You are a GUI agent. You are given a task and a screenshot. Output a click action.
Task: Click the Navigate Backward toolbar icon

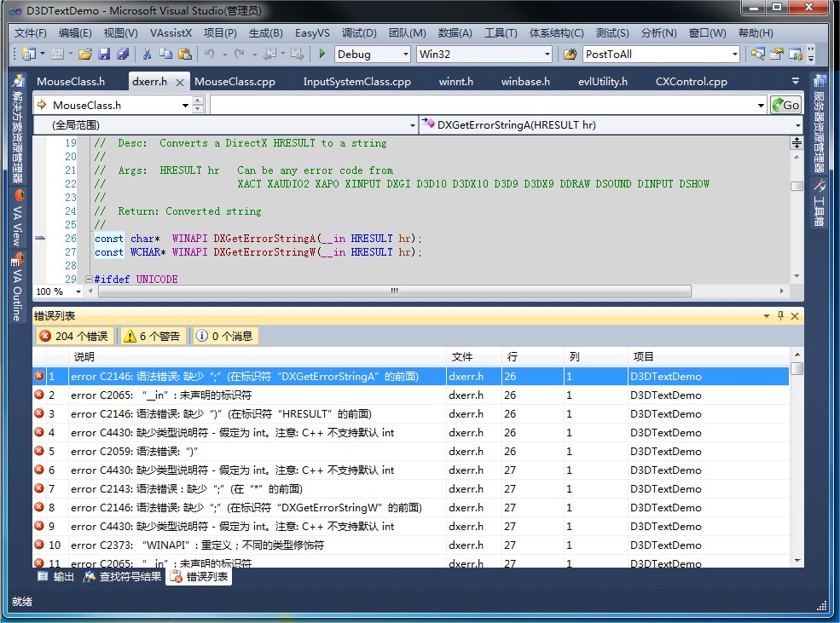[270, 54]
